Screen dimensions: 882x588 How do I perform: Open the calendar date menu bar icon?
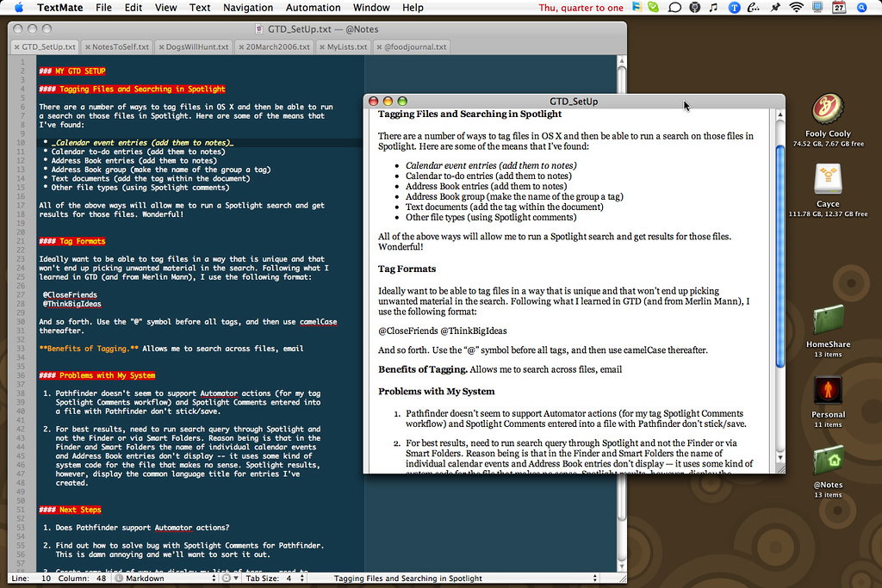pos(839,8)
